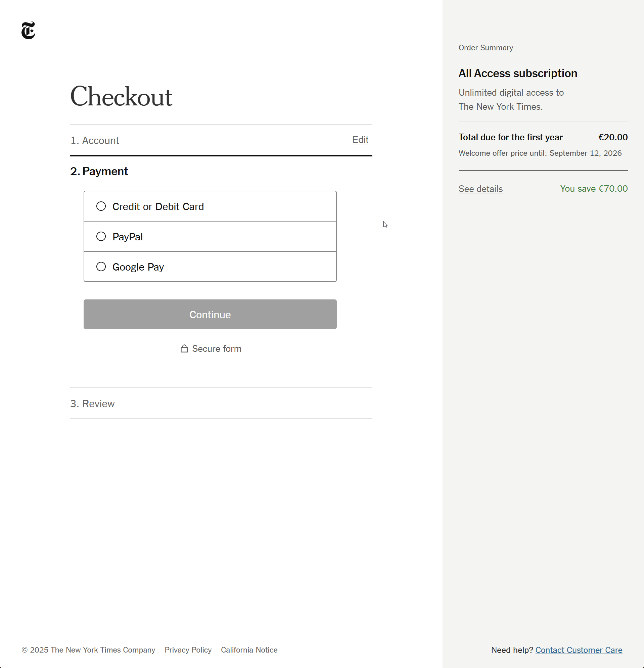Screen dimensions: 644x668
Task: Open the 1. Account step section
Action: pos(95,140)
